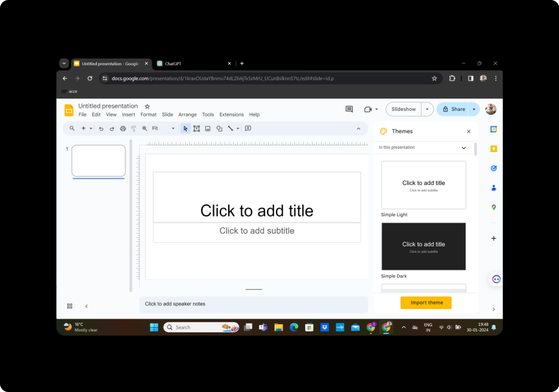Click the Slideshow button
This screenshot has height=392, width=559.
[403, 109]
